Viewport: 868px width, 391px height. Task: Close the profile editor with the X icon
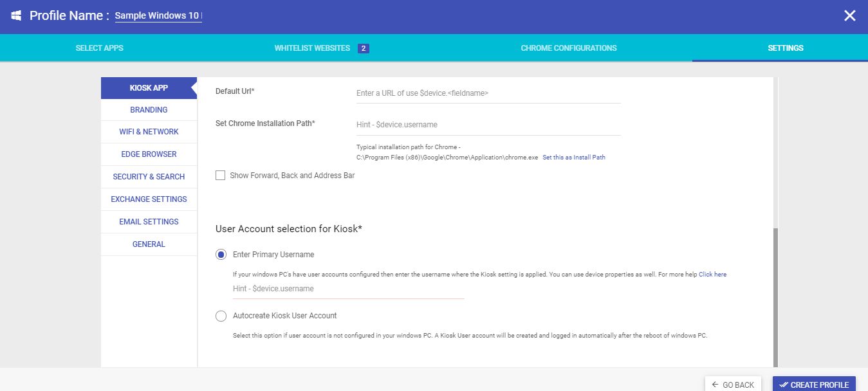[850, 15]
